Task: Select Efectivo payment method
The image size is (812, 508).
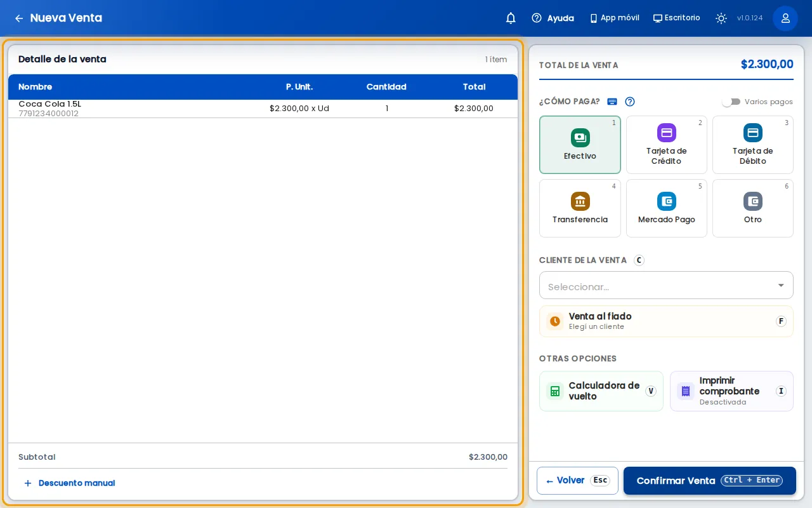Action: [580, 145]
